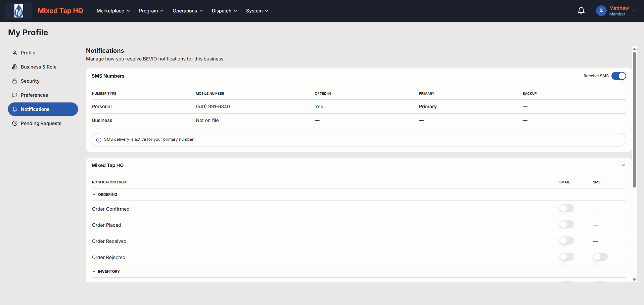
Task: Open the Program dropdown menu
Action: (151, 11)
